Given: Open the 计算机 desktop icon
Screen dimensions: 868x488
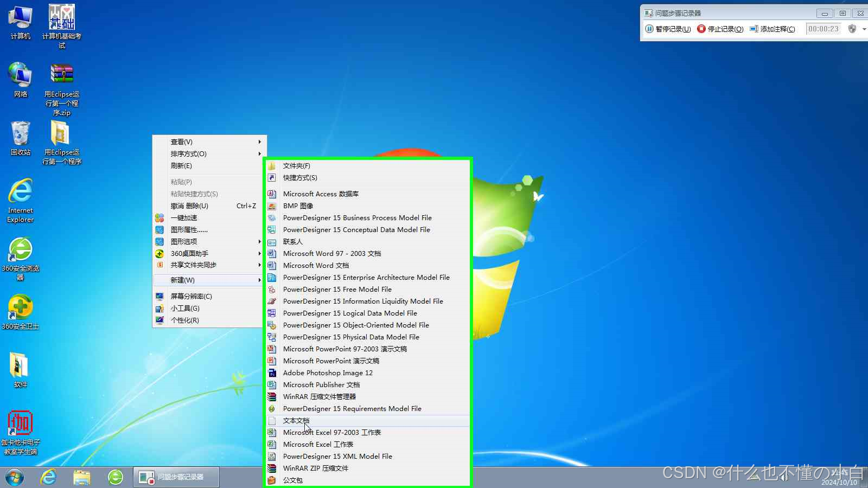Looking at the screenshot, I should pyautogui.click(x=20, y=23).
